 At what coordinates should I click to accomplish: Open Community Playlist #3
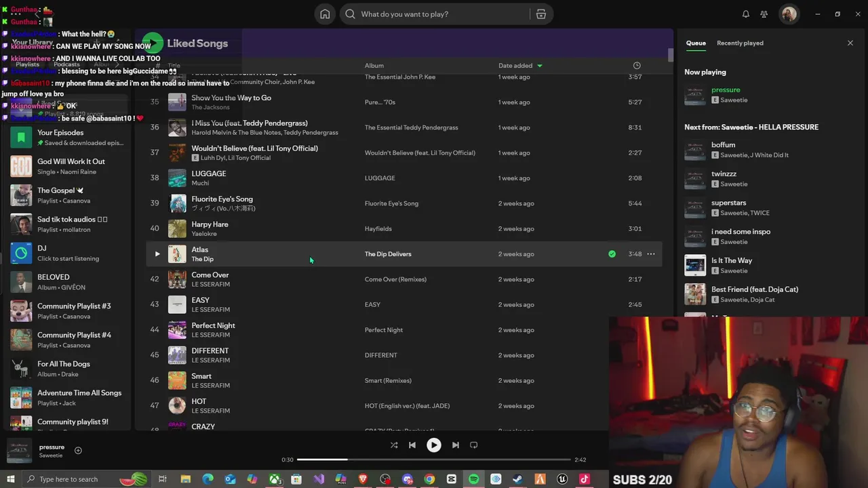68,311
